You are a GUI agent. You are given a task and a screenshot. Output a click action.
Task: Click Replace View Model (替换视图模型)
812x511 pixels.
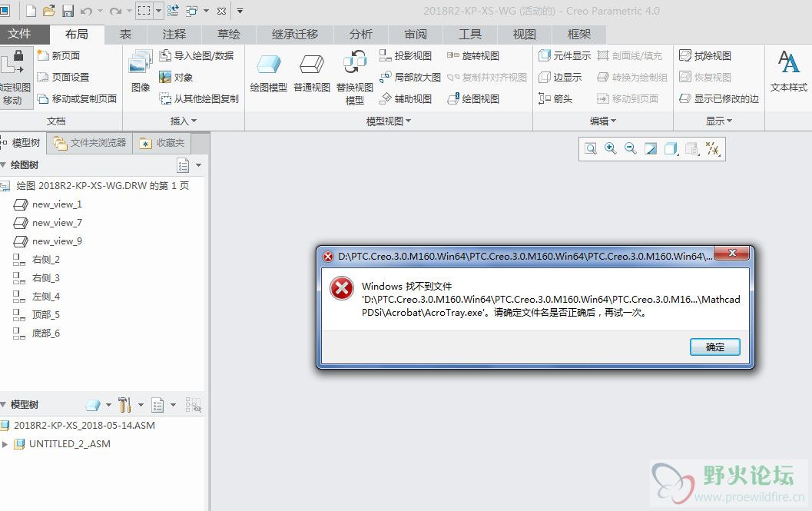click(355, 78)
